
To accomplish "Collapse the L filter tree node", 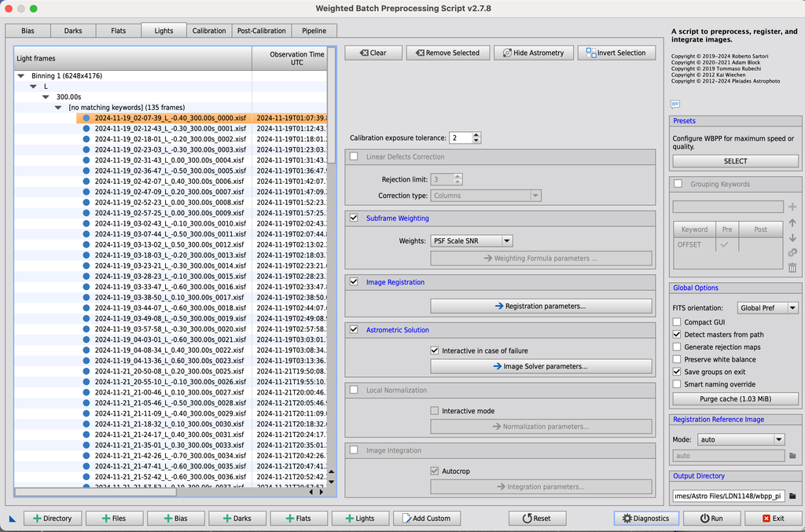I will (33, 86).
